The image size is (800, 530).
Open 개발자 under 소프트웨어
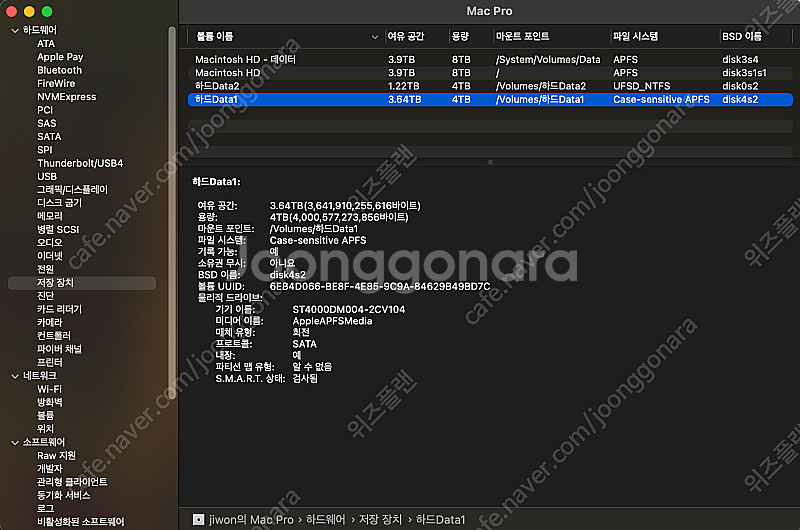coord(49,469)
